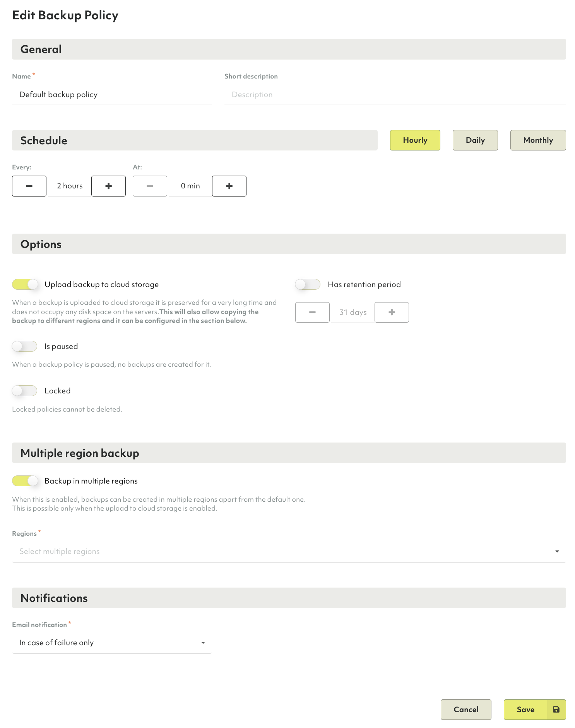The width and height of the screenshot is (575, 728).
Task: Switch to the Daily schedule tab
Action: pyautogui.click(x=475, y=140)
